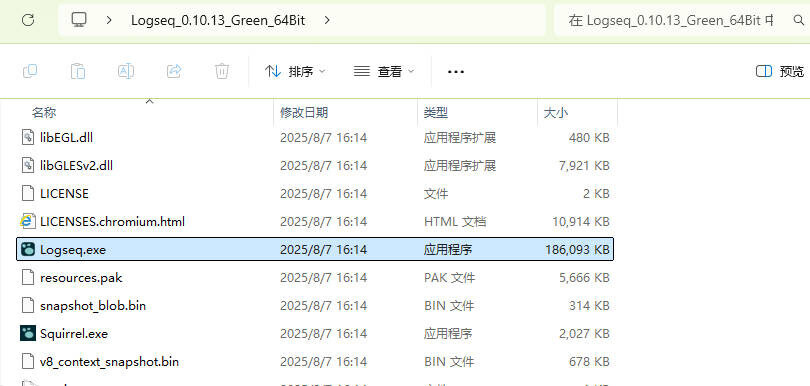
Task: Select the LICENSES.chromium.html file icon
Action: pyautogui.click(x=27, y=221)
